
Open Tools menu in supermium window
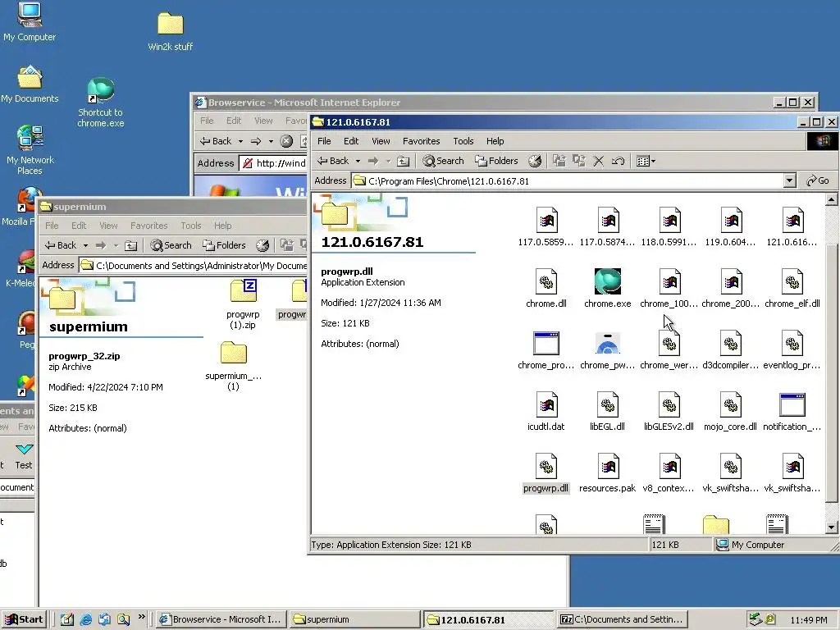[x=190, y=226]
